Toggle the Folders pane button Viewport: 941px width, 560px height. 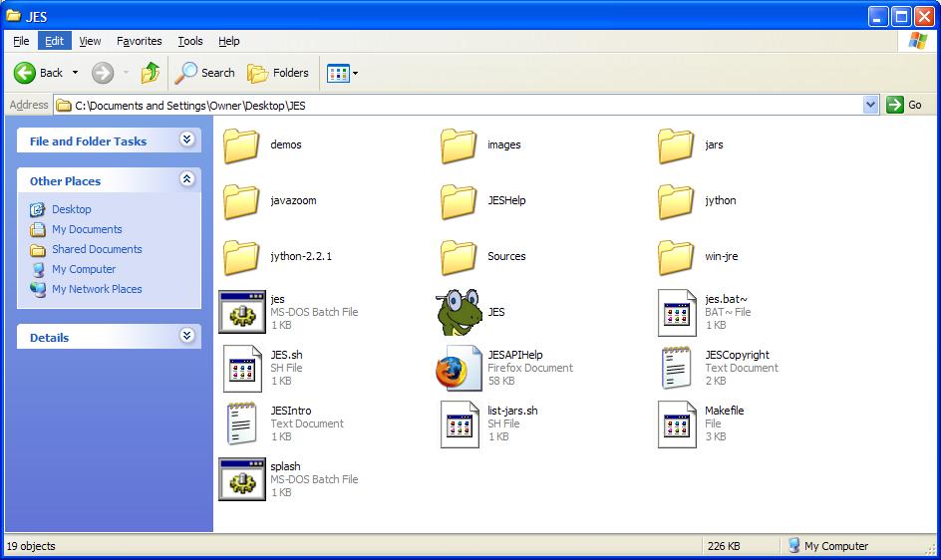[x=278, y=73]
